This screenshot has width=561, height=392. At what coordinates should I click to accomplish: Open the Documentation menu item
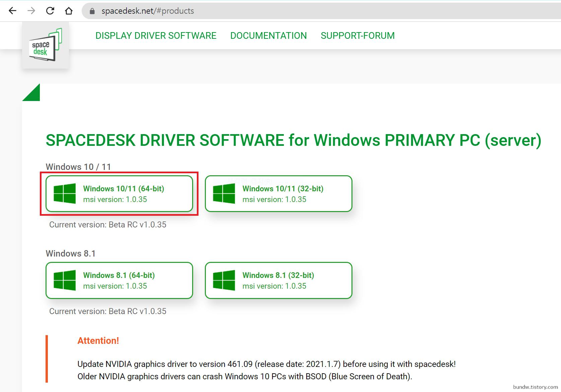268,35
